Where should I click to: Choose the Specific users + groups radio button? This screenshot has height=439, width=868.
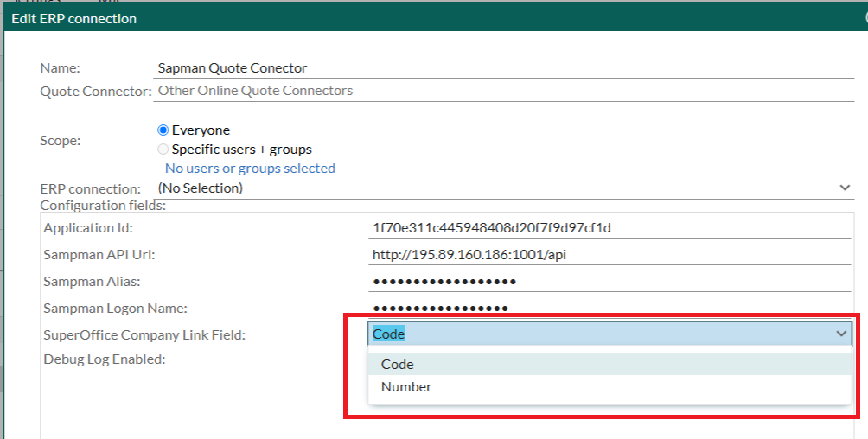point(163,150)
